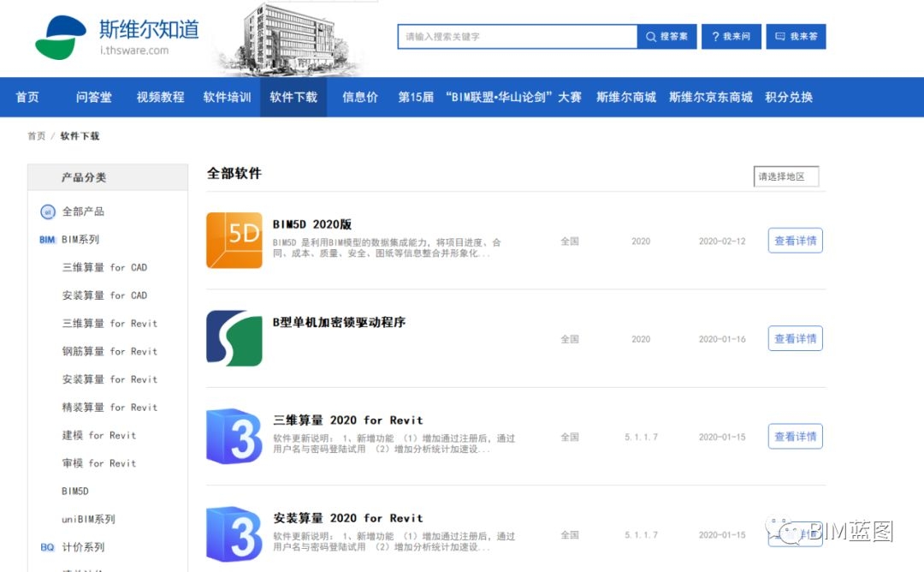Click the 斯维尔知道 site logo
This screenshot has width=924, height=572.
pyautogui.click(x=117, y=37)
